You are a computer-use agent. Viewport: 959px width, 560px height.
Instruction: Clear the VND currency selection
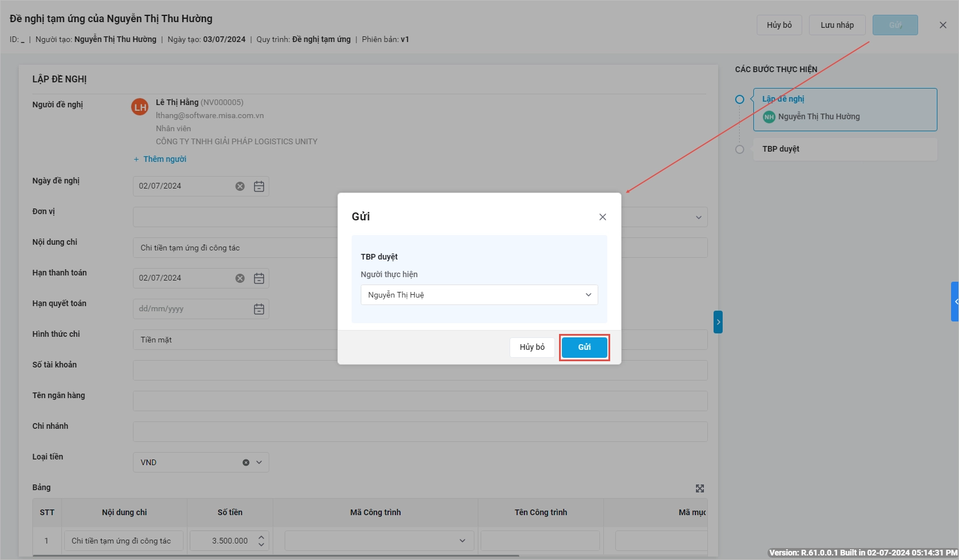point(246,462)
